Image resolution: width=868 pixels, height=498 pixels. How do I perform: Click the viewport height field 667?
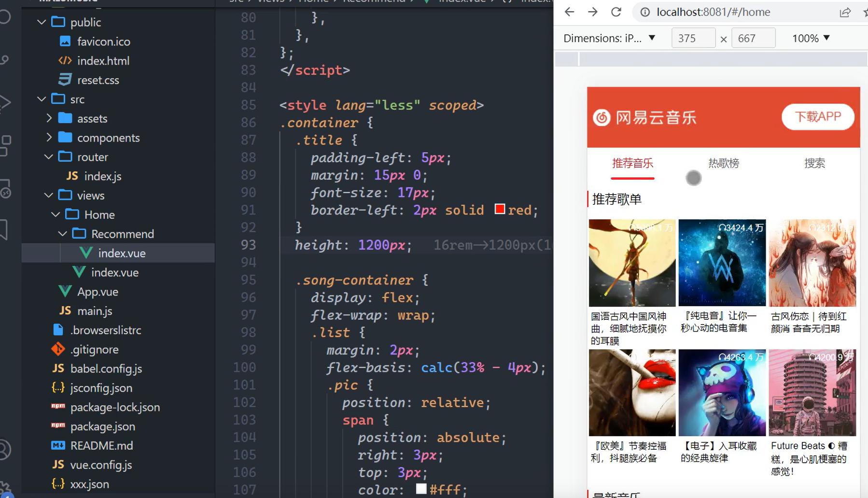click(754, 38)
